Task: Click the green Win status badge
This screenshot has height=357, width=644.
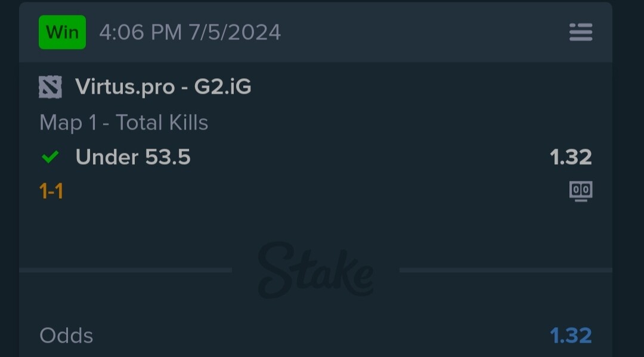Action: [63, 32]
